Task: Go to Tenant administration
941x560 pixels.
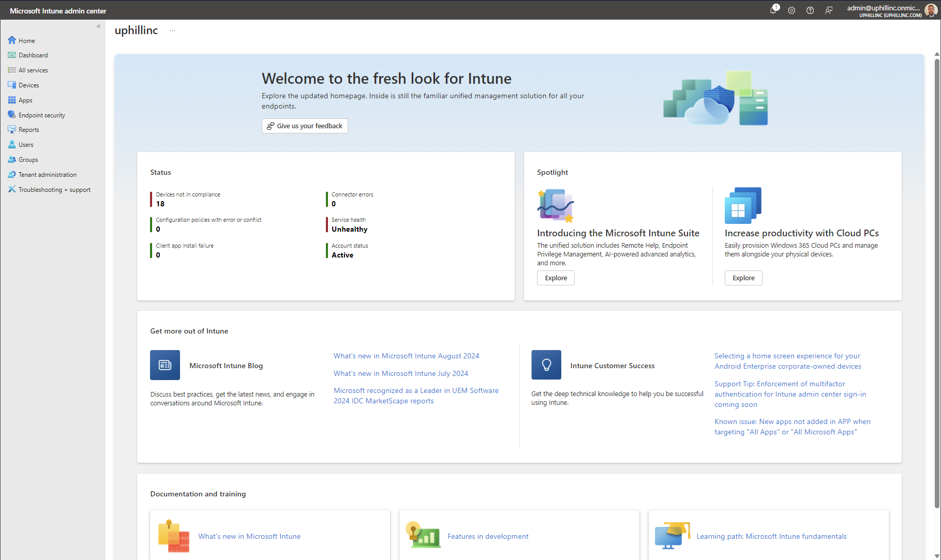Action: [47, 175]
